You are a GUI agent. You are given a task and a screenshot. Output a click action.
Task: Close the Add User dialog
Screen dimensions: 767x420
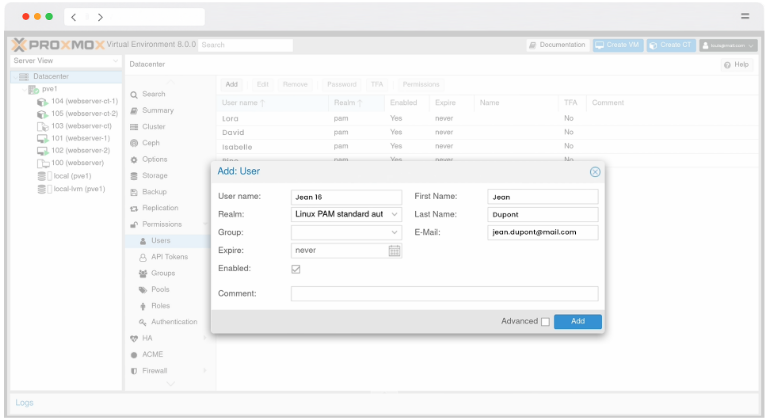tap(595, 172)
